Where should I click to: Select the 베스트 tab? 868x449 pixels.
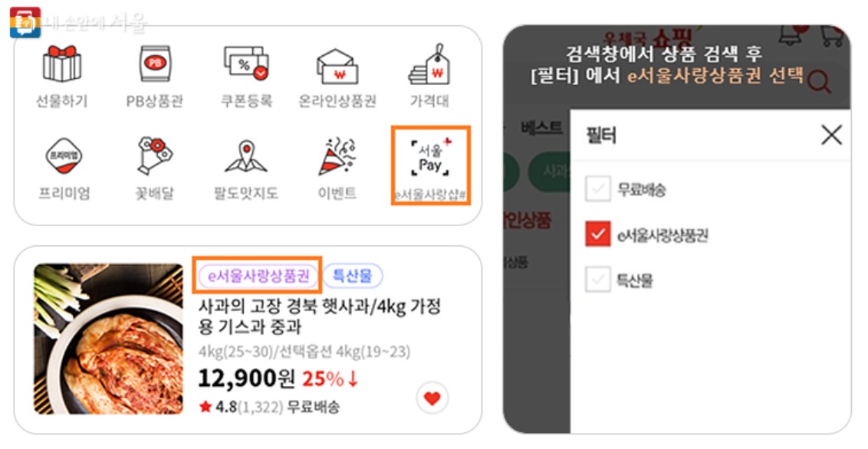(541, 128)
